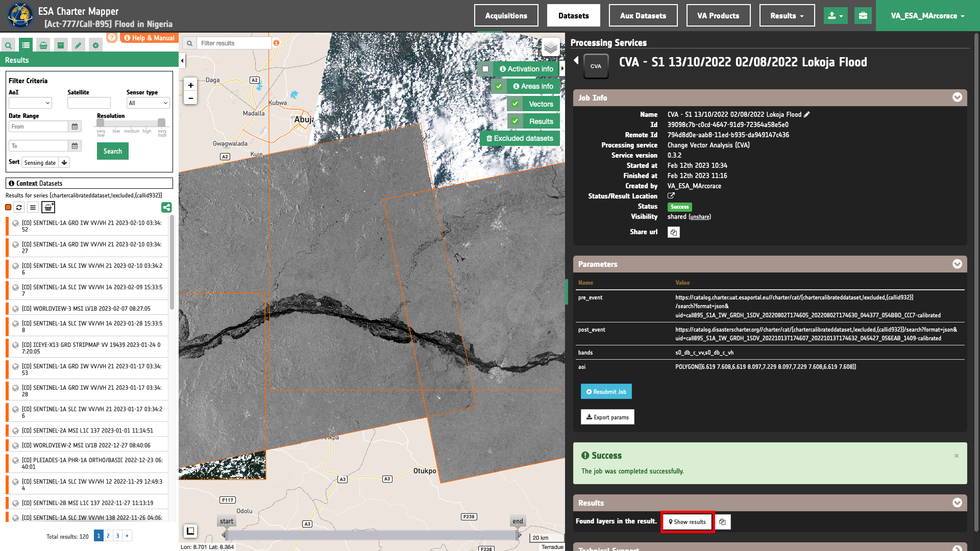980x551 pixels.
Task: Click the green Search button
Action: tap(113, 151)
